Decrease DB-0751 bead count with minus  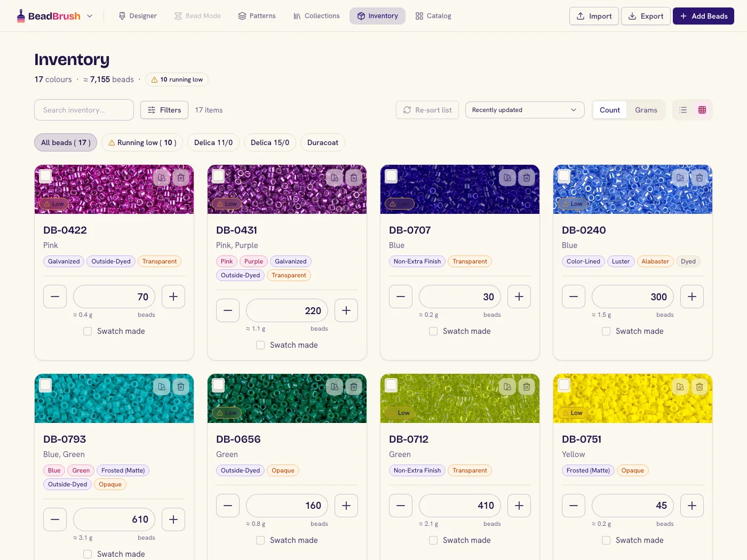[x=574, y=506]
